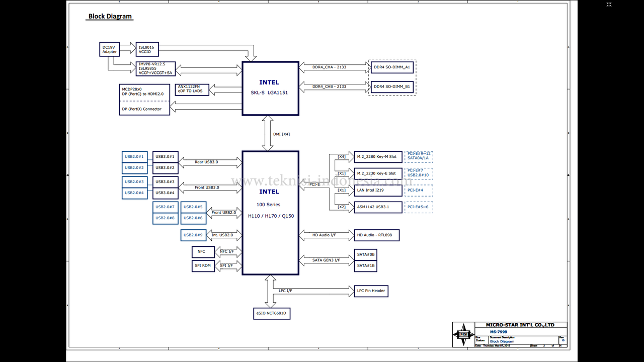This screenshot has height=362, width=644.
Task: Click the 'Block Diagram' heading
Action: pos(110,16)
